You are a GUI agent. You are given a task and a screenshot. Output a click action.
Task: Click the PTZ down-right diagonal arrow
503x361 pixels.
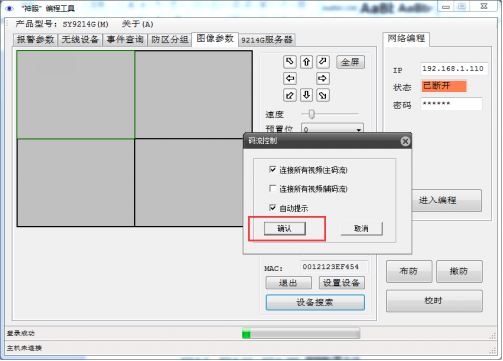click(323, 95)
